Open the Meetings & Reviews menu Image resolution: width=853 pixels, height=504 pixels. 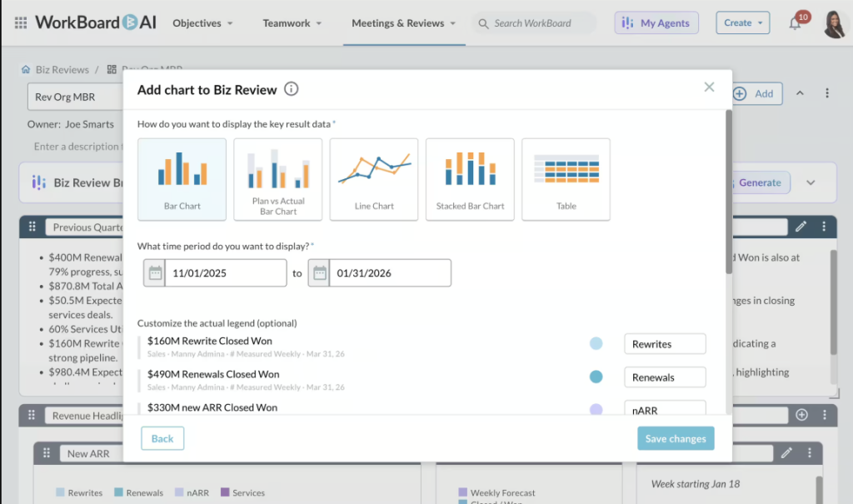(x=404, y=22)
